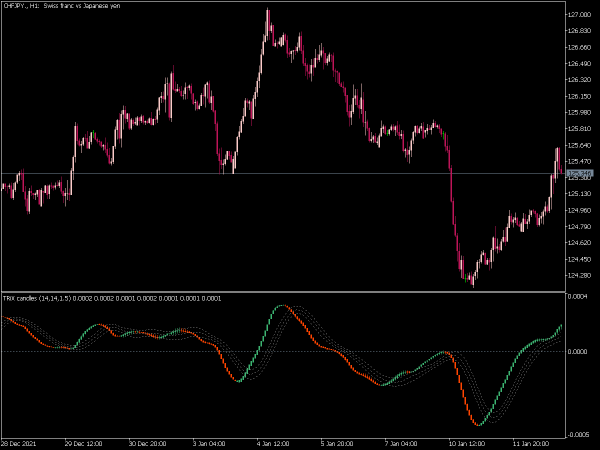The width and height of the screenshot is (600, 450).
Task: Click the '126.490' price axis label
Action: coord(580,64)
